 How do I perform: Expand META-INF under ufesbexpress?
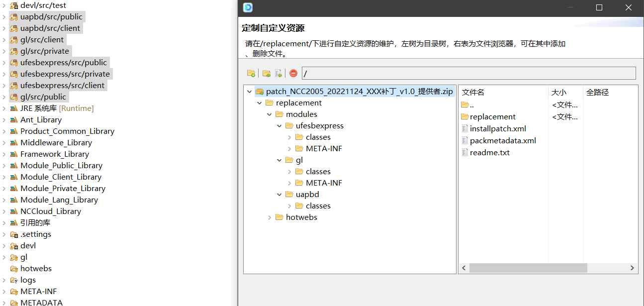tap(289, 149)
